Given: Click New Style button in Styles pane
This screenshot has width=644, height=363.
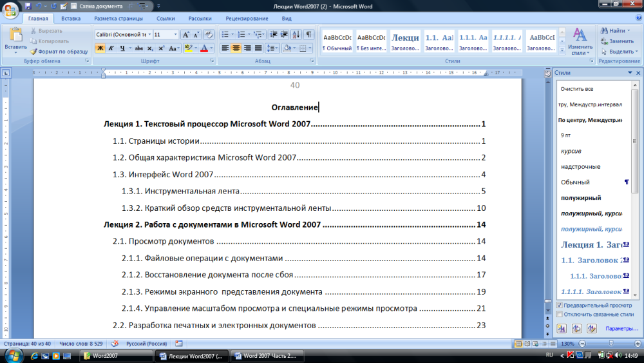Looking at the screenshot, I should [562, 328].
